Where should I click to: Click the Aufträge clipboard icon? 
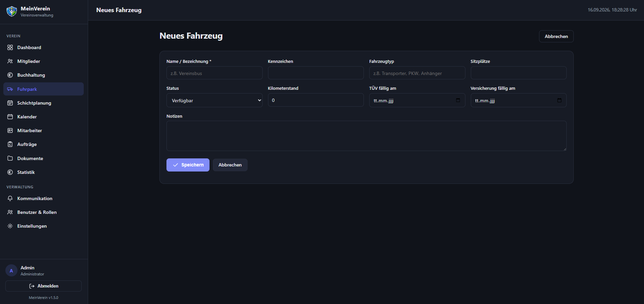10,144
